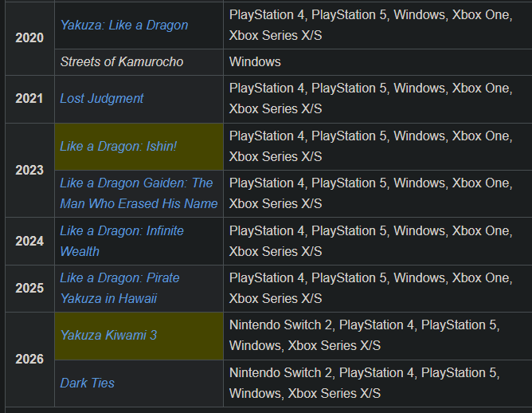Select the 2025 year cell
This screenshot has width=532, height=413.
point(29,289)
